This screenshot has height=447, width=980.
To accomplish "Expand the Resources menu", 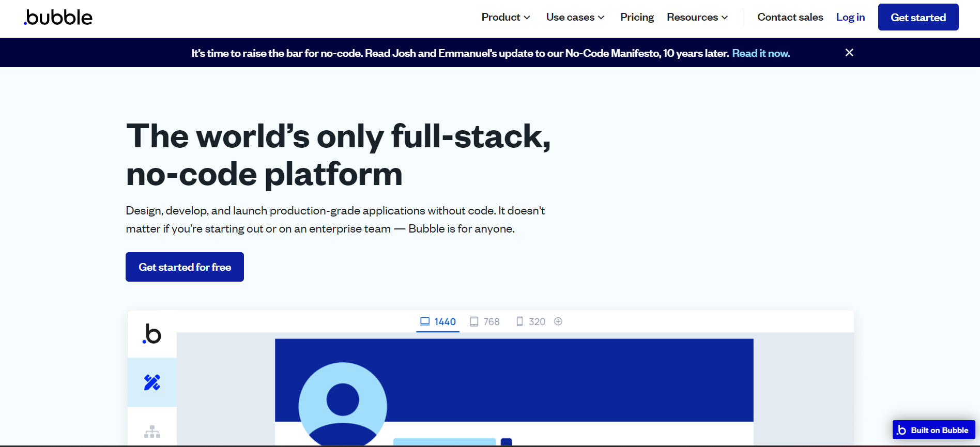I will click(x=697, y=17).
